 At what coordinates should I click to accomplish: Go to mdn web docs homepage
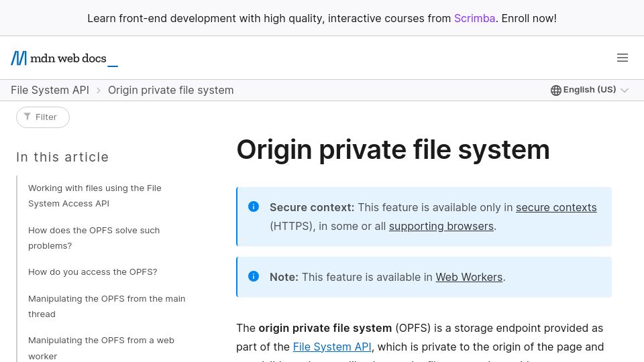point(64,58)
